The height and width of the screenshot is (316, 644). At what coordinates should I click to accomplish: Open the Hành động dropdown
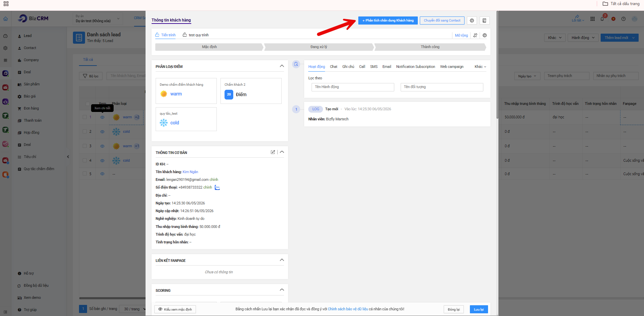583,38
